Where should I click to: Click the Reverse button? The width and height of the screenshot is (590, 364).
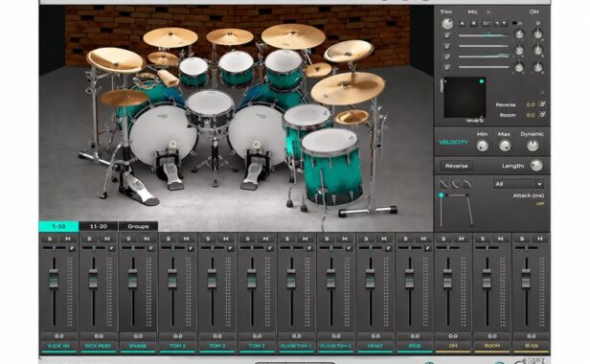coord(457,166)
